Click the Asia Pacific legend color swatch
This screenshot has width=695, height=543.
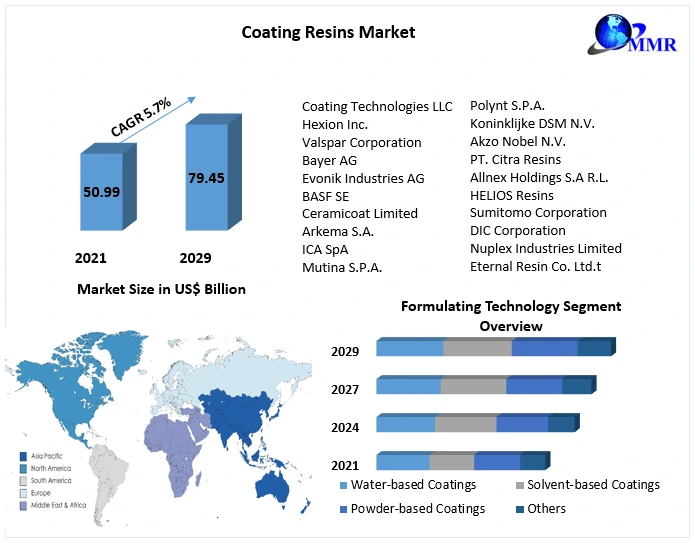click(23, 456)
